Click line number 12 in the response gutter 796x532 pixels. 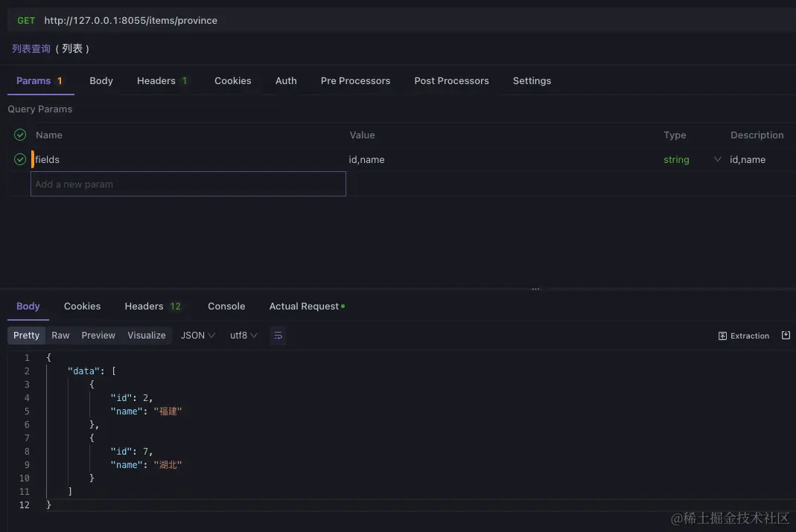(24, 504)
